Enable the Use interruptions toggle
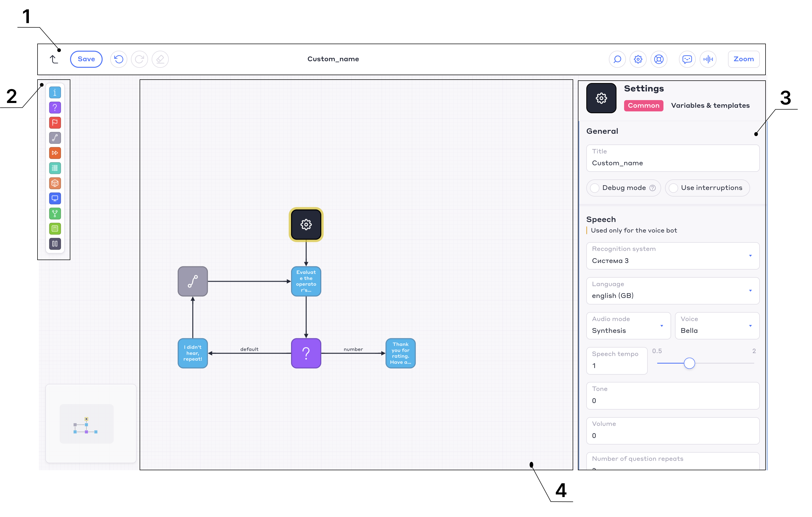Image resolution: width=812 pixels, height=517 pixels. point(673,188)
